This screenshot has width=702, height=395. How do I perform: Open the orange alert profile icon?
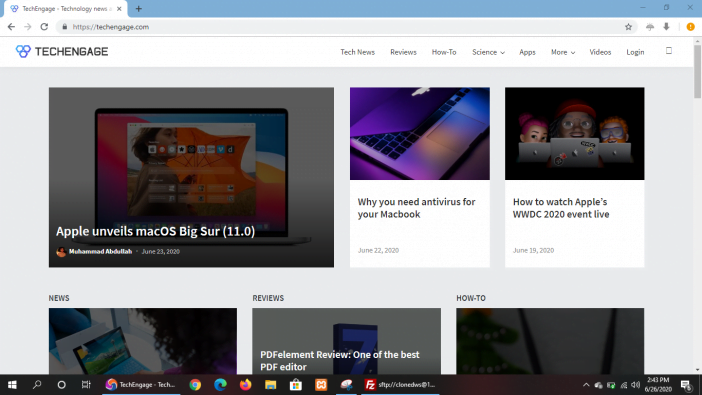click(690, 27)
